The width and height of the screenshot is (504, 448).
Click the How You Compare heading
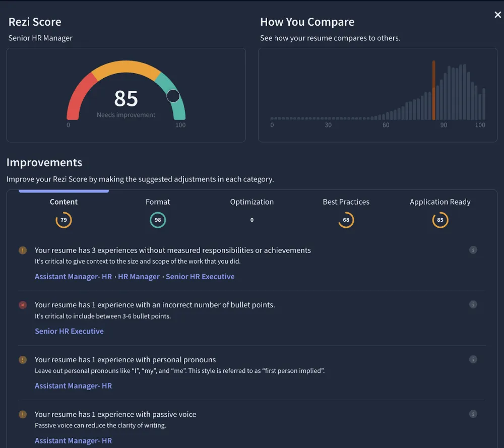[307, 22]
